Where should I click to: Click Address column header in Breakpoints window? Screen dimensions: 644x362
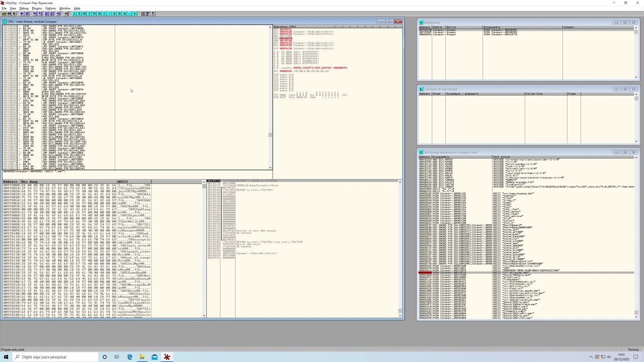(425, 27)
